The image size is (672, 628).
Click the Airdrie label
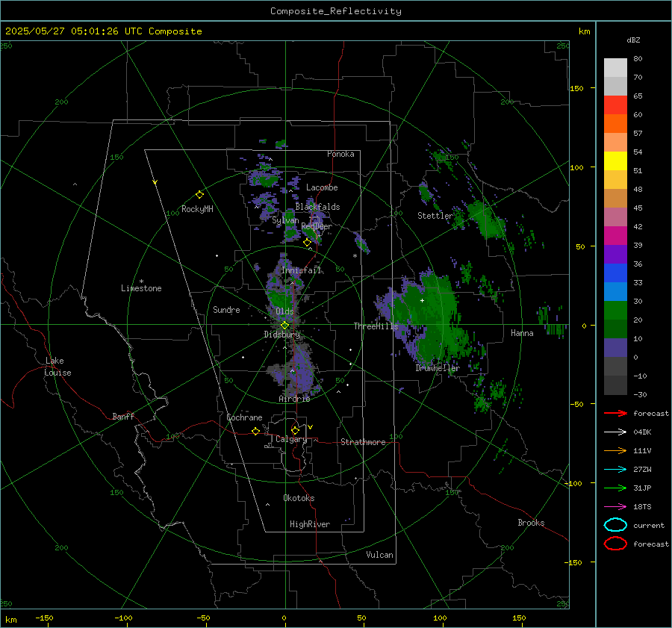click(294, 399)
